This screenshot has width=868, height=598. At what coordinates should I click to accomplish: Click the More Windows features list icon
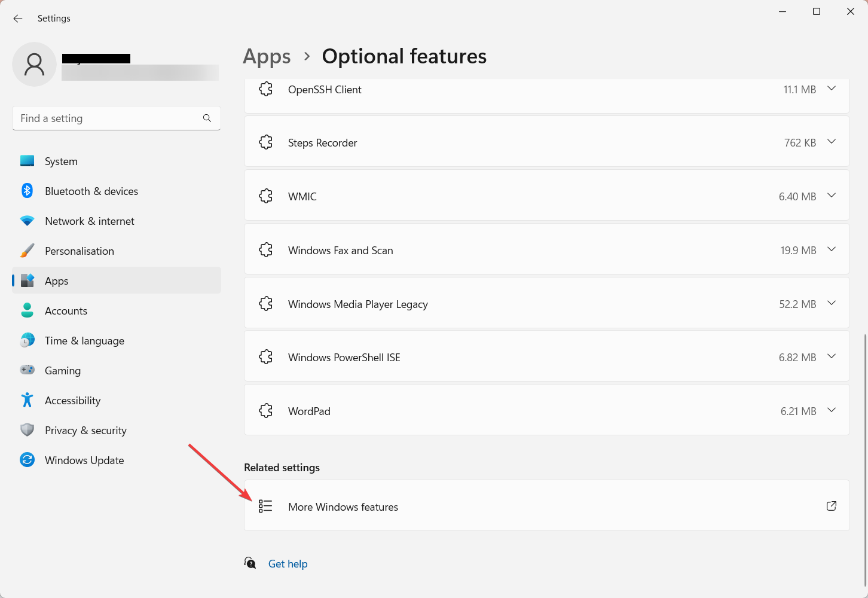265,507
